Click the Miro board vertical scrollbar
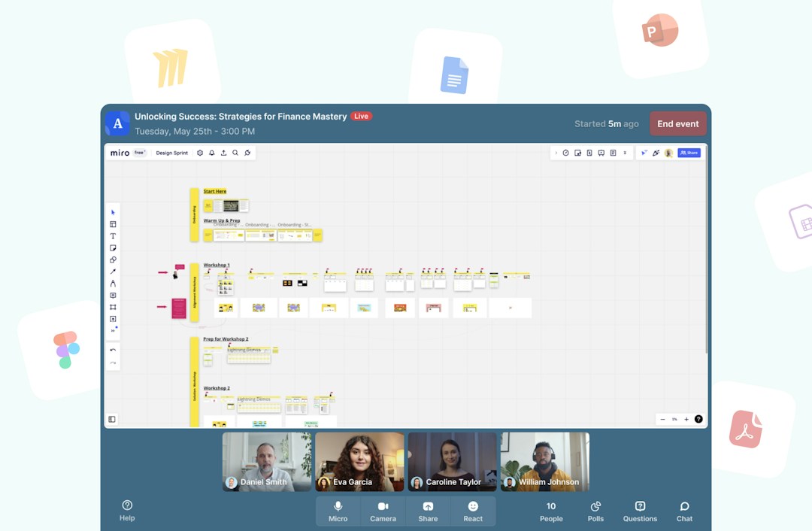The height and width of the screenshot is (531, 812). (706, 250)
